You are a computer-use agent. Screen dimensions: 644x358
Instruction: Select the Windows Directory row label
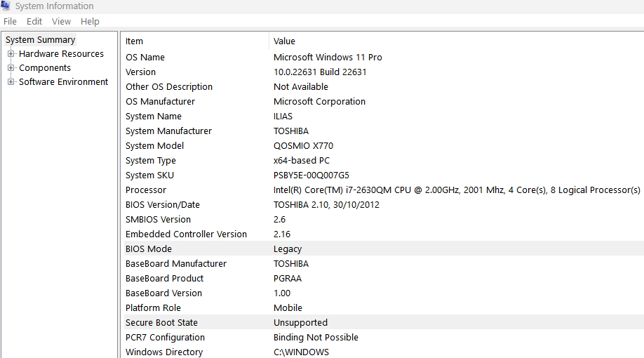[x=164, y=352]
